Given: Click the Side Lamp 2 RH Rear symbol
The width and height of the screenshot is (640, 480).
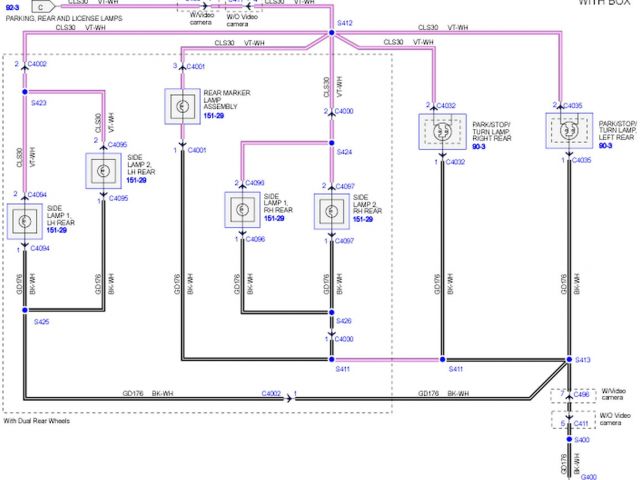Looking at the screenshot, I should (x=331, y=211).
